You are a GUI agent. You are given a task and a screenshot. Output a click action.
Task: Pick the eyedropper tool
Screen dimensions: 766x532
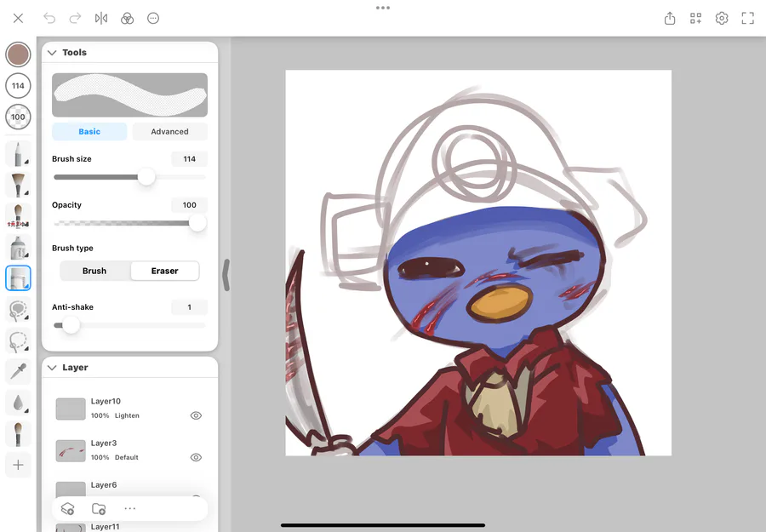pyautogui.click(x=18, y=372)
